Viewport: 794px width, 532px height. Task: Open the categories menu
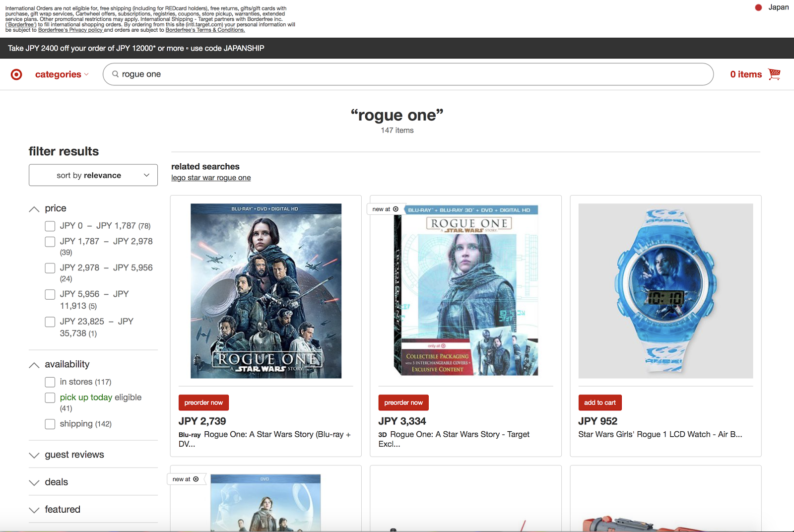[x=62, y=74]
